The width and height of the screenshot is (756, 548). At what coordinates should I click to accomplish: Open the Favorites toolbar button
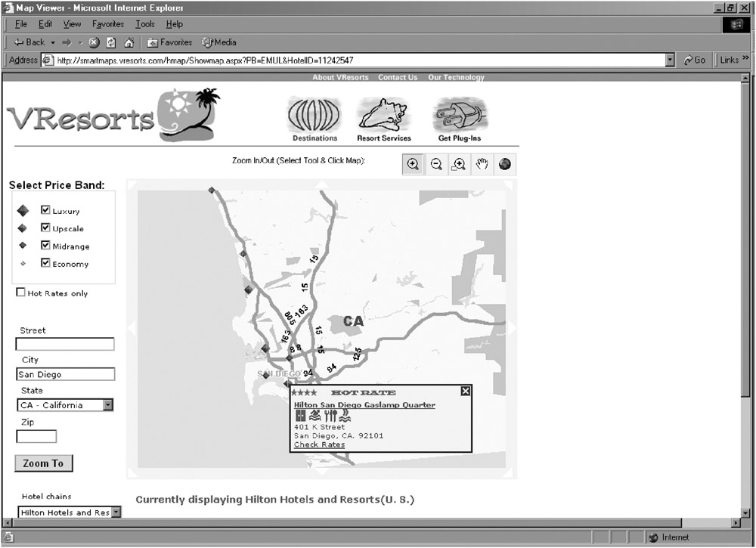(x=169, y=42)
